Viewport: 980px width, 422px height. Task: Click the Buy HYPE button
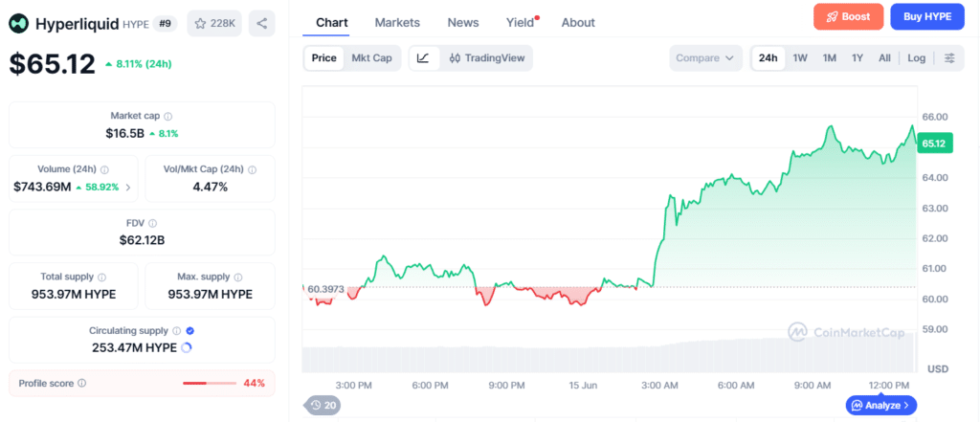pyautogui.click(x=927, y=17)
